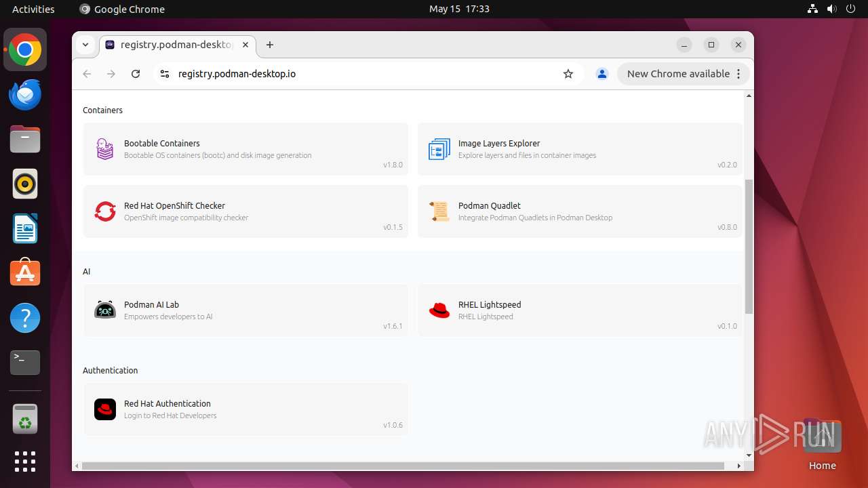Screen dimensions: 868x488
Task: Open the Home folder desktop icon
Action: (x=822, y=445)
